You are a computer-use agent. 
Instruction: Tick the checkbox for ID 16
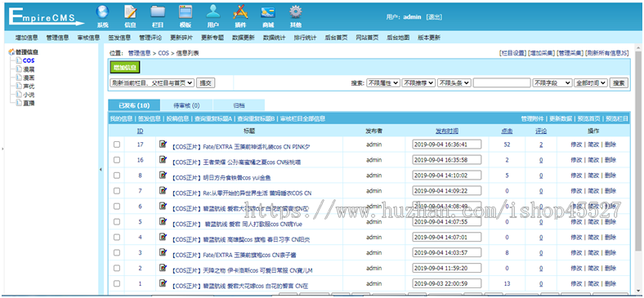point(117,160)
